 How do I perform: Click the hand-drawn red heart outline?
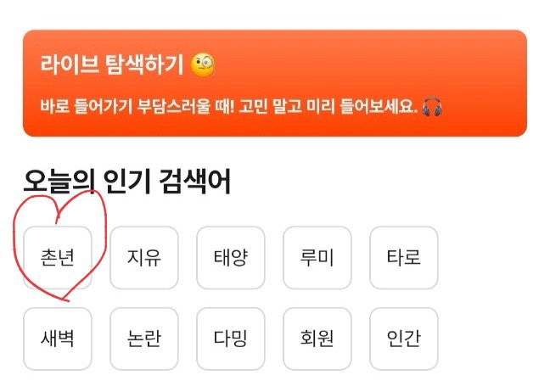(x=59, y=245)
